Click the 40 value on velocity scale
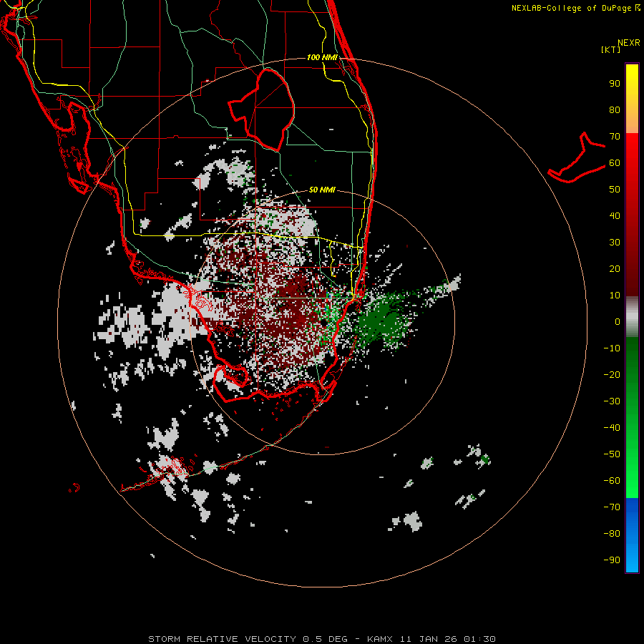Viewport: 644px width, 644px height. [x=615, y=215]
